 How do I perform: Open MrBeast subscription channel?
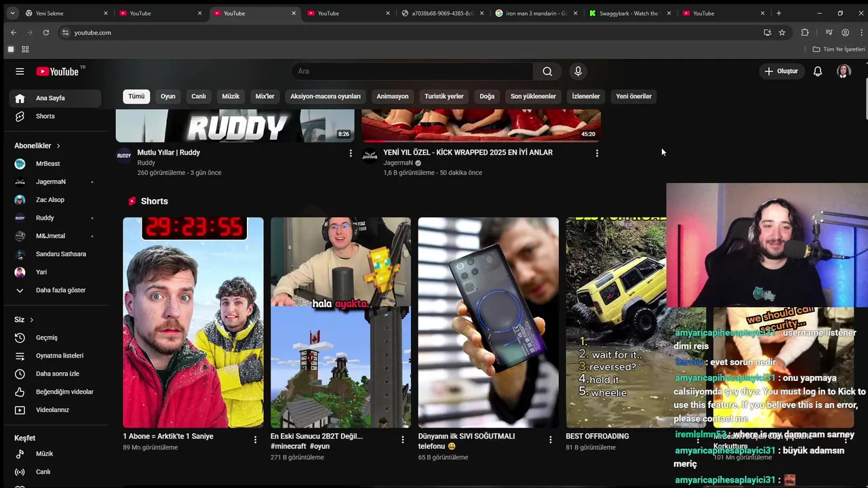(x=55, y=163)
